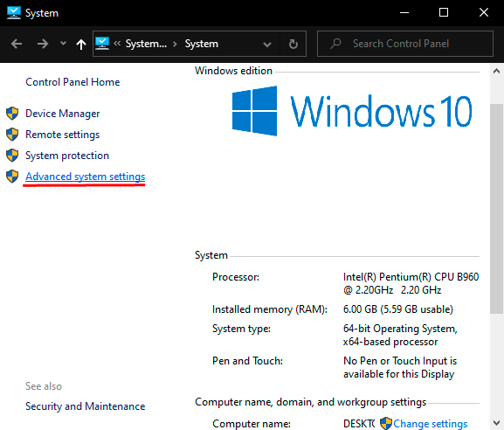Click the scrollbar down arrow
Viewport: 504px width, 430px height.
(497, 423)
